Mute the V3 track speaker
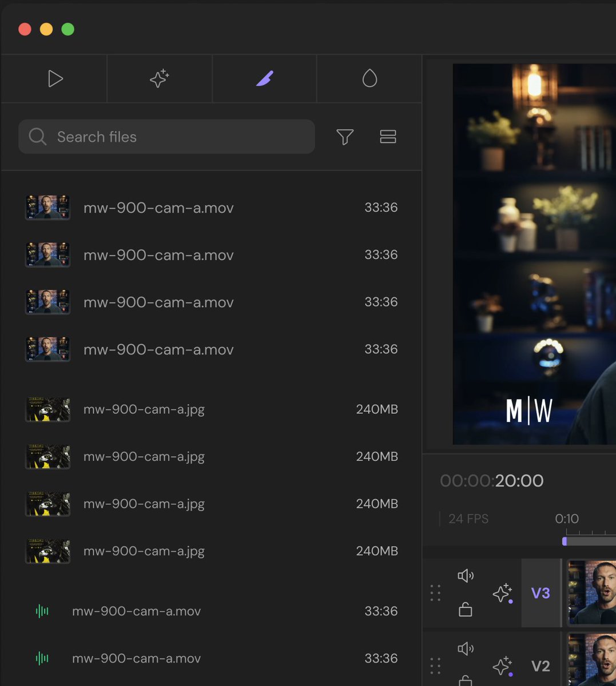Viewport: 616px width, 686px height. 466,576
